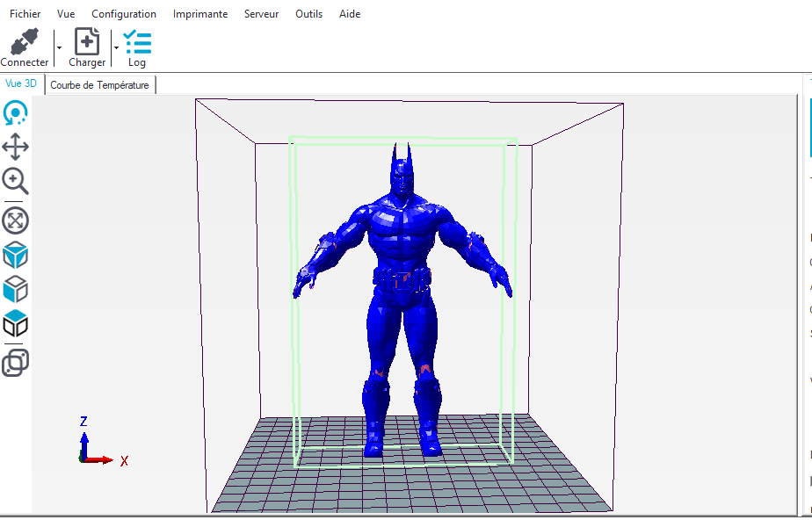Image resolution: width=812 pixels, height=520 pixels.
Task: Toggle parallel projection overlapping squares icon
Action: (16, 362)
